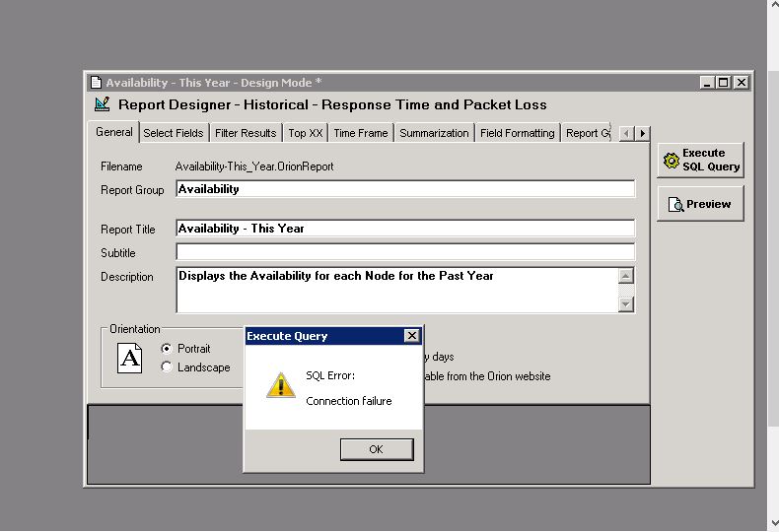779x532 pixels.
Task: Click the warning icon in the error dialog
Action: tap(281, 385)
